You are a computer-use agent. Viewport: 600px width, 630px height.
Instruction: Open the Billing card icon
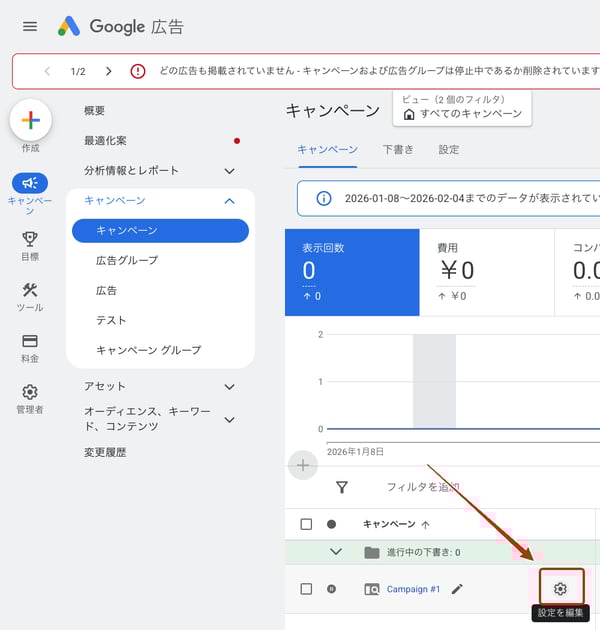tap(30, 341)
